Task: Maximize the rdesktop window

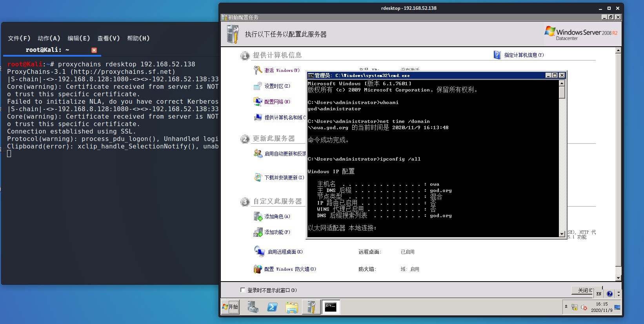Action: [x=609, y=8]
